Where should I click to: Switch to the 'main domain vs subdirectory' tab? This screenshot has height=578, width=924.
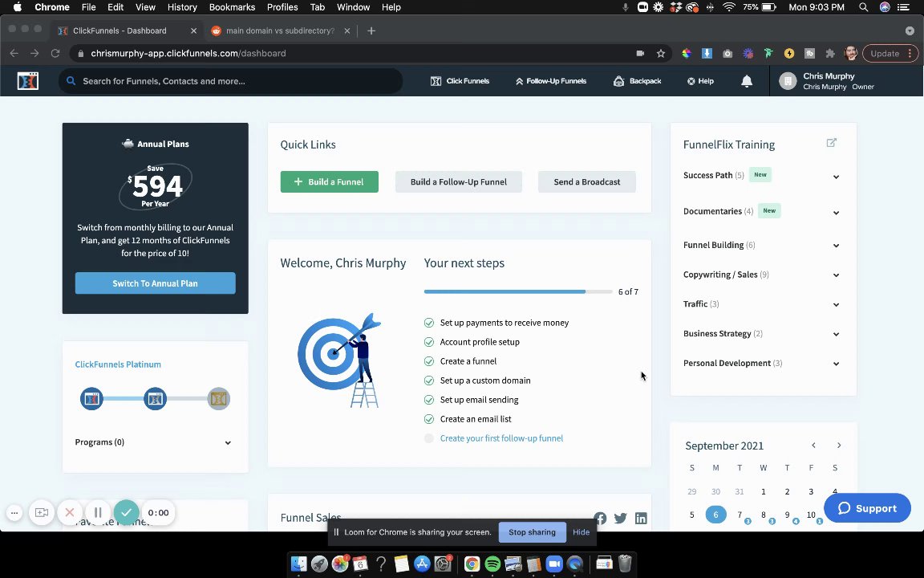(280, 31)
